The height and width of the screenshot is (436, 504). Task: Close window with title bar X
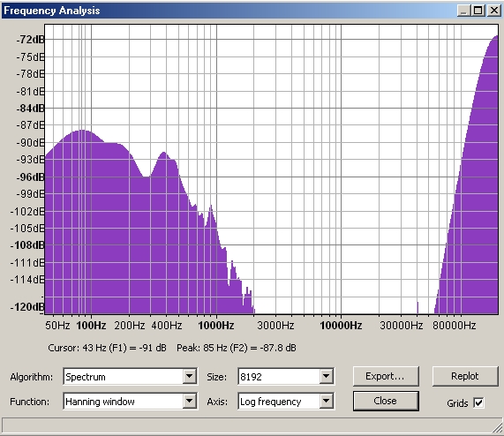coord(494,11)
